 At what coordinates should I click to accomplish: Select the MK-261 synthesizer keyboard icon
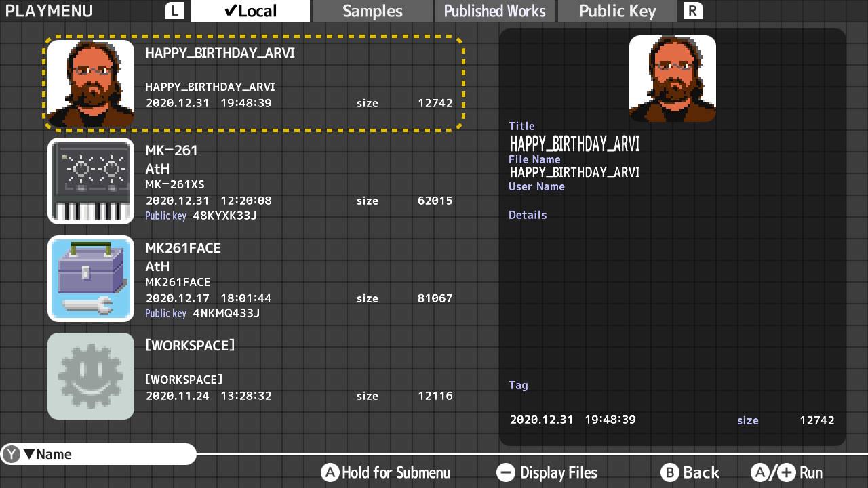point(91,181)
